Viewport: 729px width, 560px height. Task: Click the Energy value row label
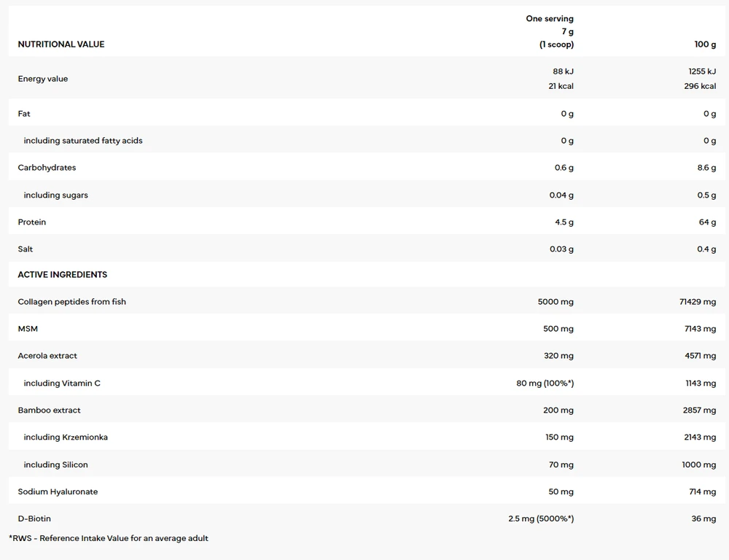coord(43,79)
